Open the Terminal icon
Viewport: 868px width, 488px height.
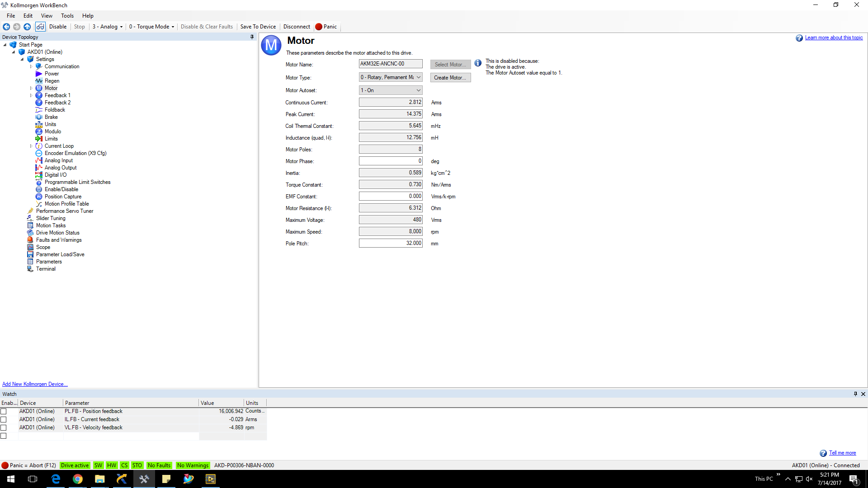pos(30,269)
